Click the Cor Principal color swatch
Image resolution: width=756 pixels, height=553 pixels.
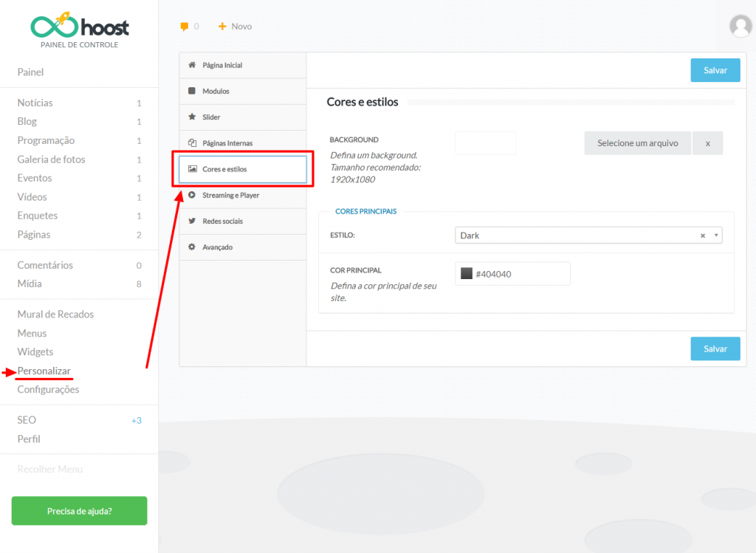point(467,272)
